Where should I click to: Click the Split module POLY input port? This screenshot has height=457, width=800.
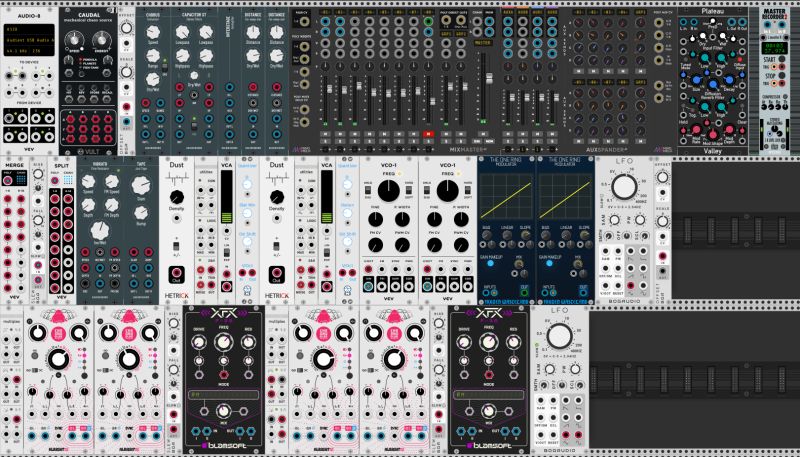pyautogui.click(x=55, y=181)
